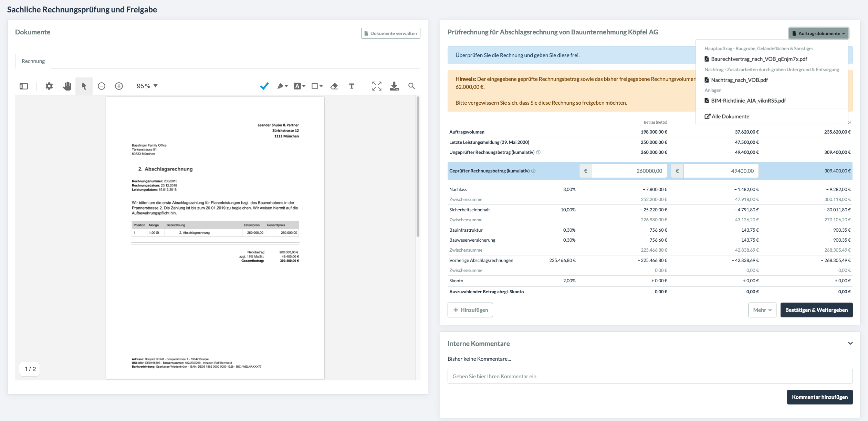Zoom out with the minus icon

(102, 86)
